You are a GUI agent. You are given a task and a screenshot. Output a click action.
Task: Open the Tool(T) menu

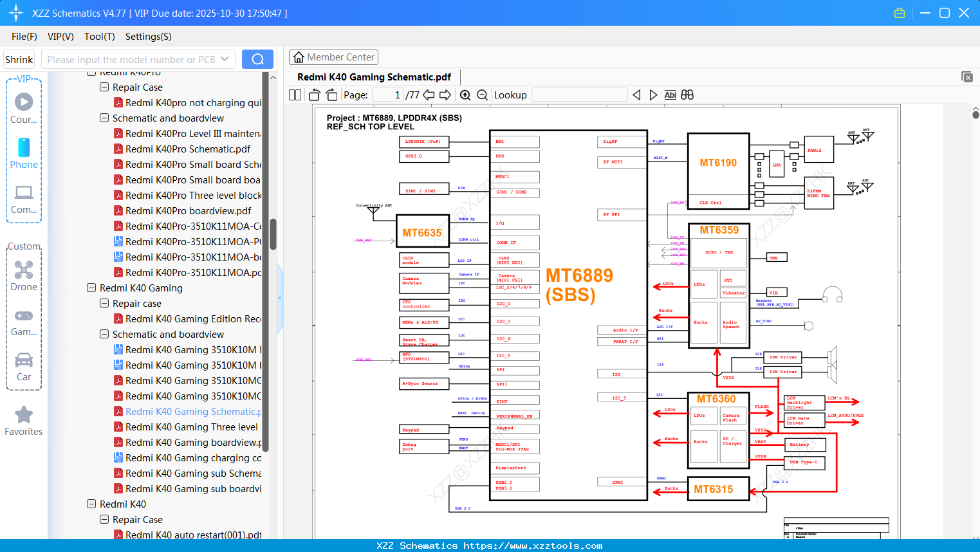(x=98, y=37)
